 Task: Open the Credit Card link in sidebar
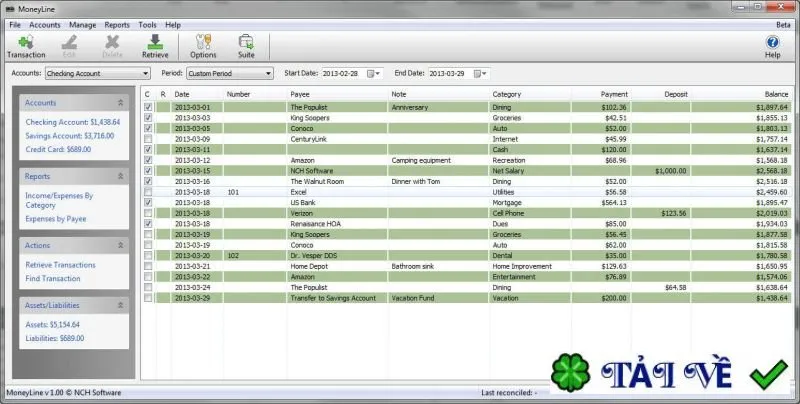pos(58,149)
